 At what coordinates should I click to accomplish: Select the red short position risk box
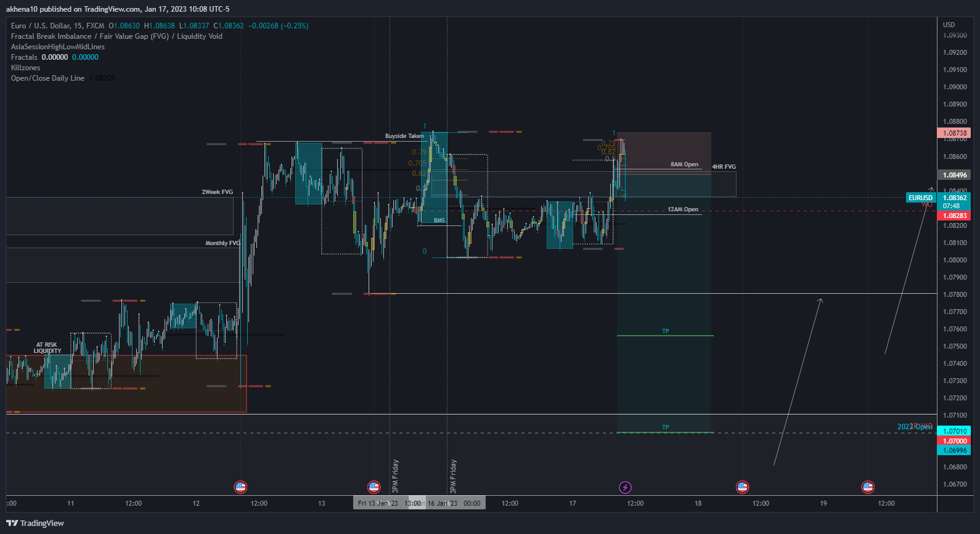(664, 154)
